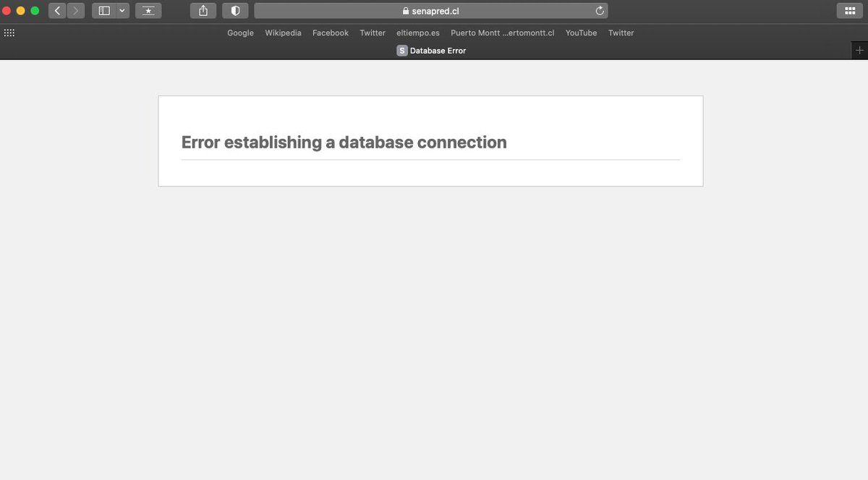Screen dimensions: 868x480
Task: Open the Google bookmark
Action: pyautogui.click(x=240, y=33)
